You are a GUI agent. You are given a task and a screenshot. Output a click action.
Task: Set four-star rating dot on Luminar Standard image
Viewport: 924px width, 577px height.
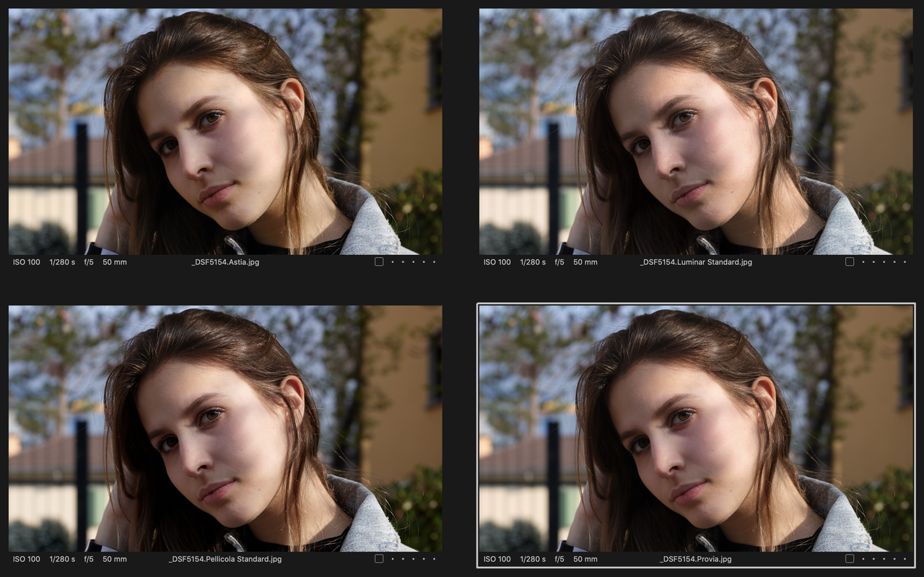[x=894, y=262]
